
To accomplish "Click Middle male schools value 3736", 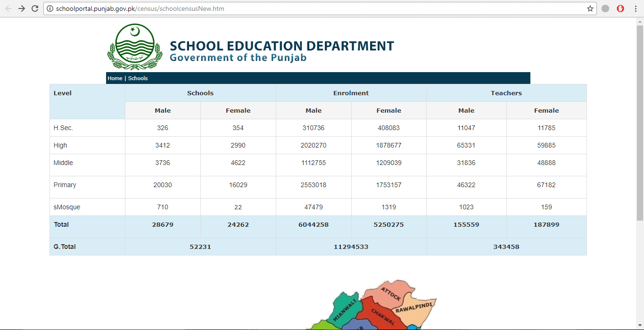I will (x=163, y=163).
